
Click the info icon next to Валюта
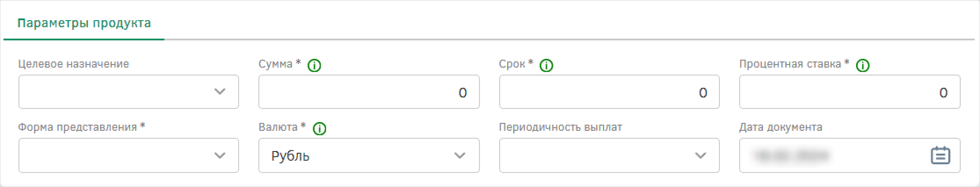319,129
